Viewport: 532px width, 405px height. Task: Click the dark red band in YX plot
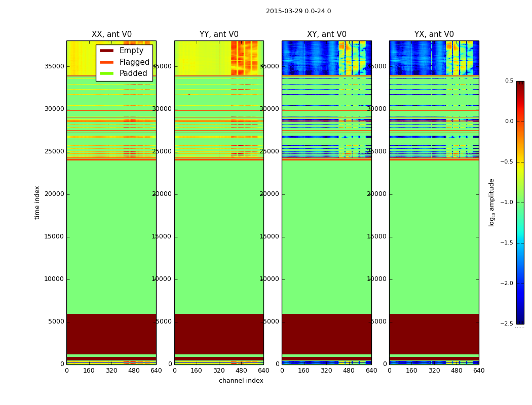(x=434, y=333)
